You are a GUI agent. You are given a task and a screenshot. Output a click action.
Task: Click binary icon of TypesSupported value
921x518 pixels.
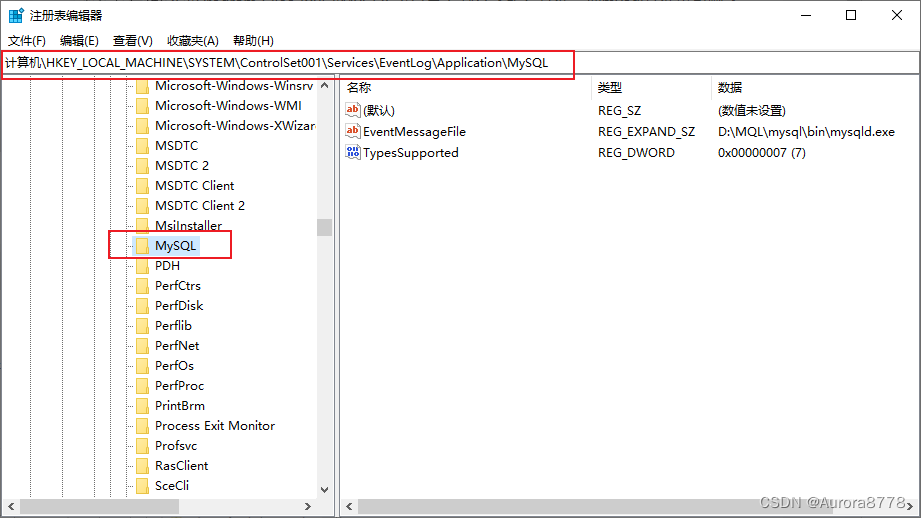pos(352,152)
